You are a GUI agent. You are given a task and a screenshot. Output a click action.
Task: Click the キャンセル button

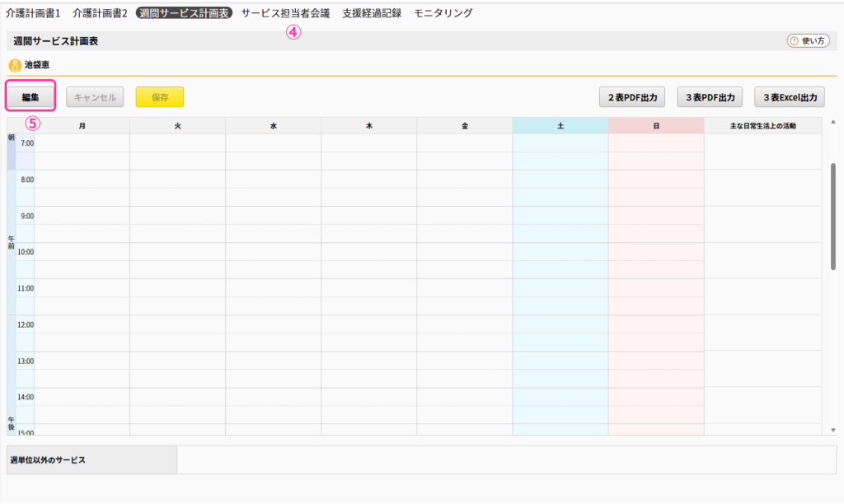click(x=95, y=97)
